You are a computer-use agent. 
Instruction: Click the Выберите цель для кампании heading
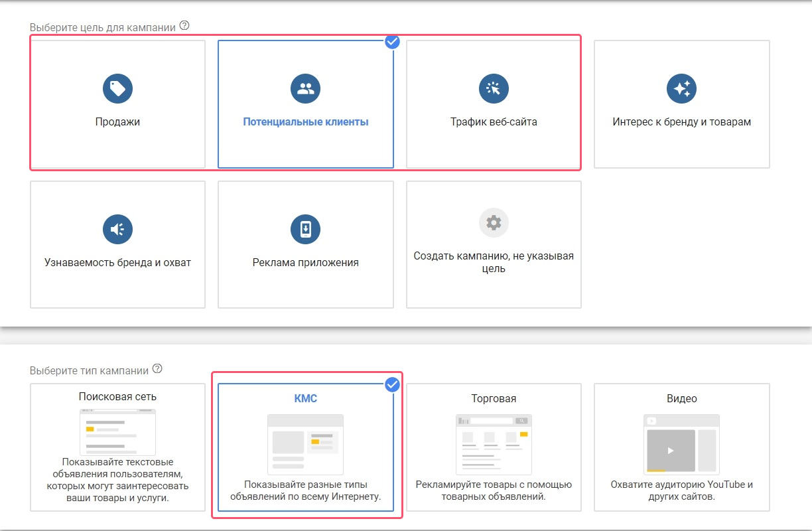[103, 27]
